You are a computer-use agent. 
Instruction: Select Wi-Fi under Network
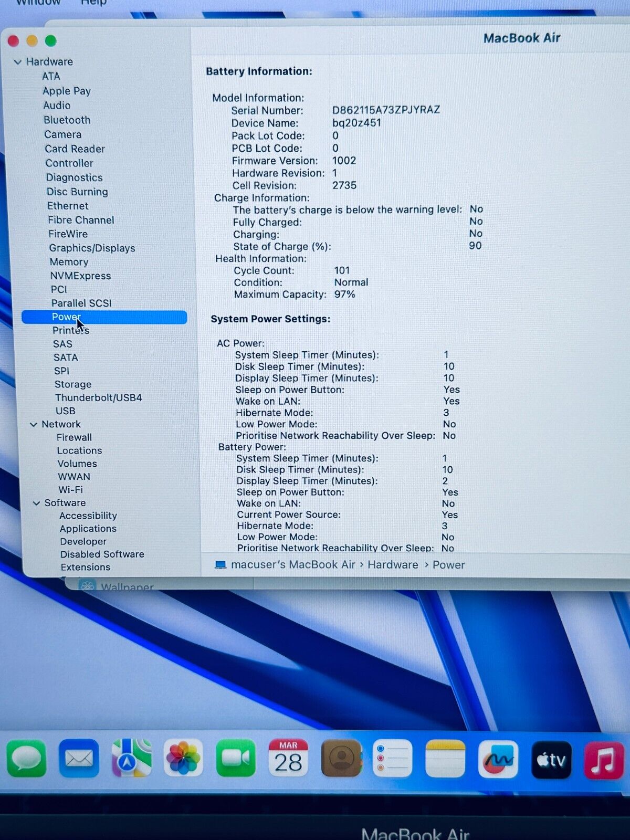pyautogui.click(x=70, y=489)
